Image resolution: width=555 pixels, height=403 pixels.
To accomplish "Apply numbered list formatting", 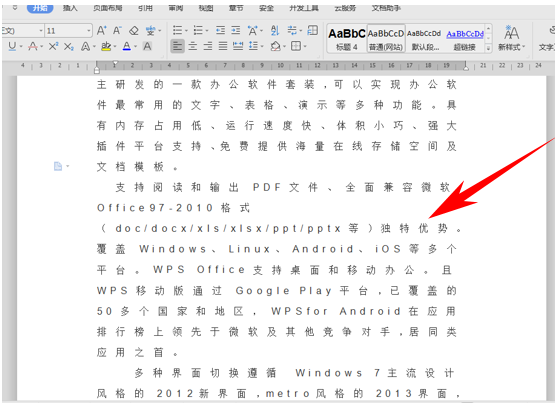I will 198,30.
